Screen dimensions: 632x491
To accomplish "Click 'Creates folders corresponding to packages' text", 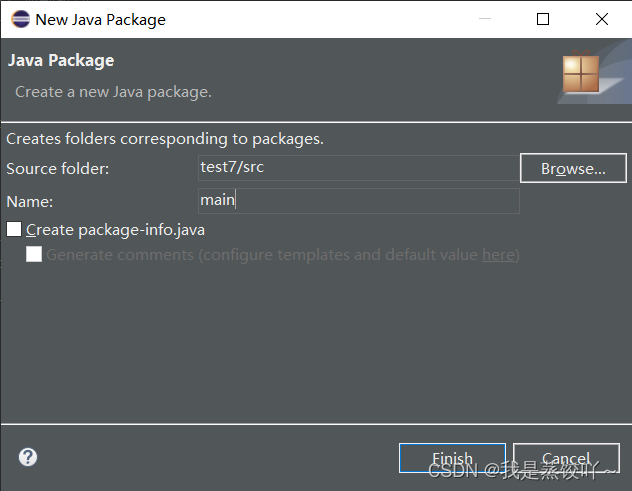I will (165, 139).
